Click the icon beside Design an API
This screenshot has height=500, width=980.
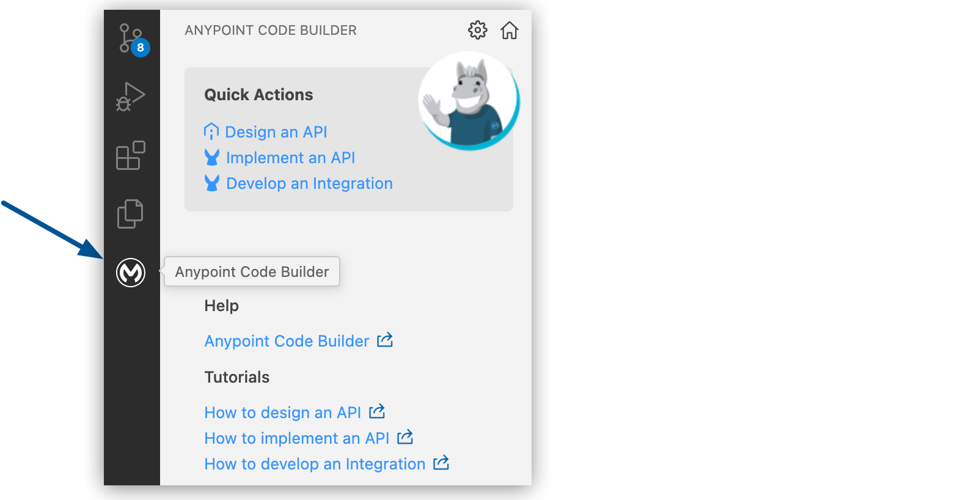(x=211, y=131)
